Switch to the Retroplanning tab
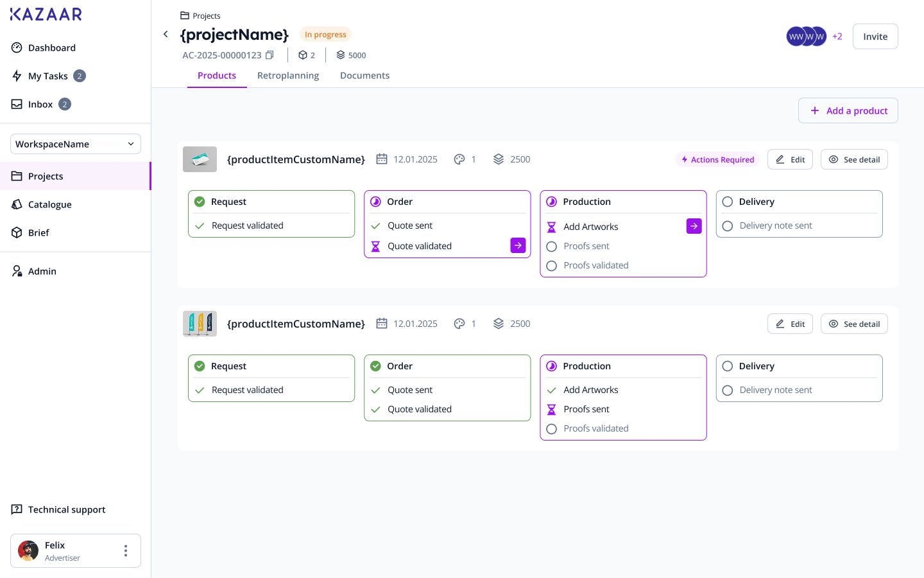 tap(288, 75)
